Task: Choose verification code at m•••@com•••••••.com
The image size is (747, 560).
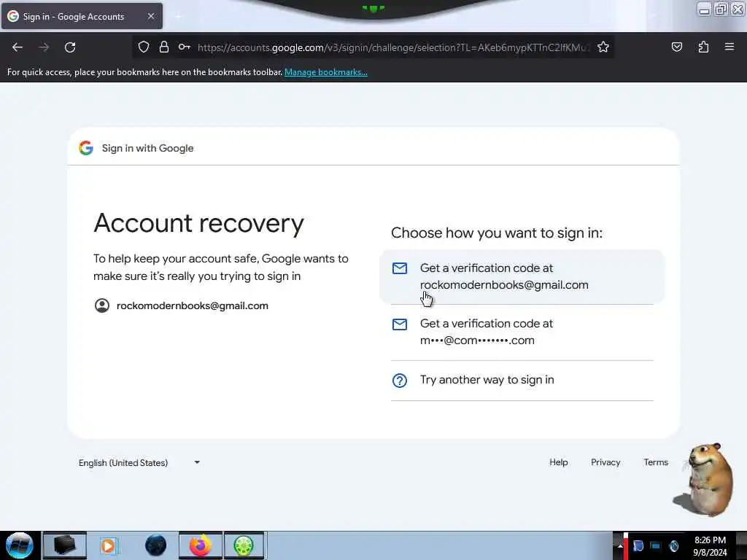Action: [x=522, y=332]
